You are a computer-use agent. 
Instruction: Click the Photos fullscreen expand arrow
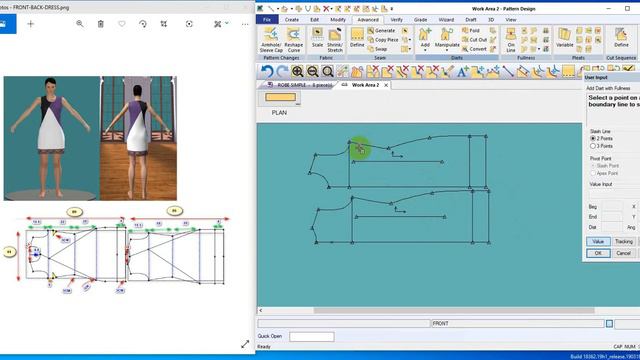tap(245, 344)
